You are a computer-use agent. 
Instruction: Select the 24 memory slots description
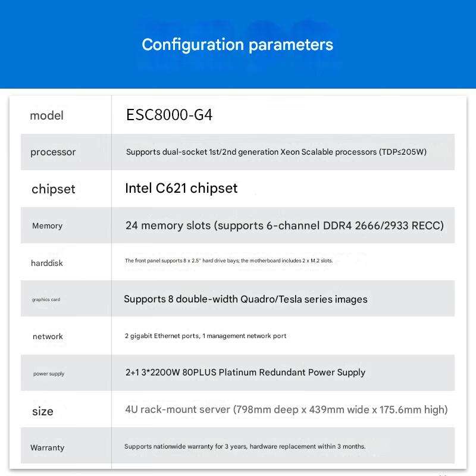click(284, 226)
